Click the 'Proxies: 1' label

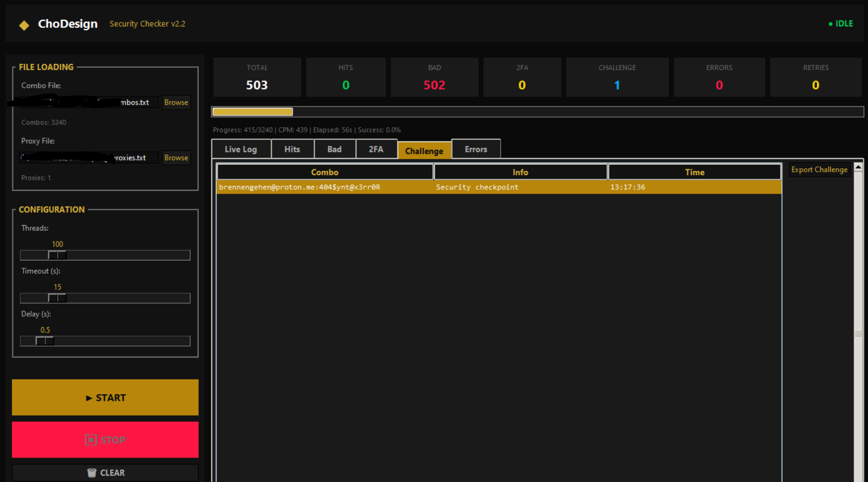coord(36,177)
